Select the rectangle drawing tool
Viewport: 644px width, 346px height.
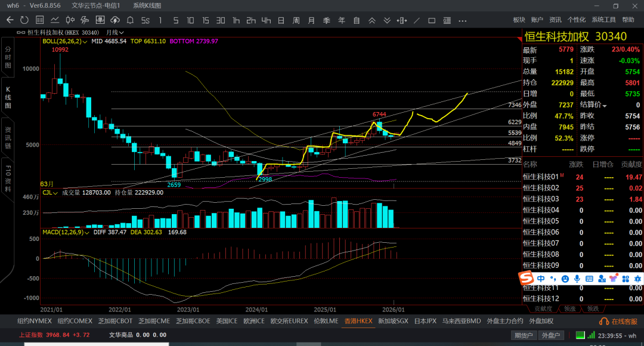tap(431, 20)
